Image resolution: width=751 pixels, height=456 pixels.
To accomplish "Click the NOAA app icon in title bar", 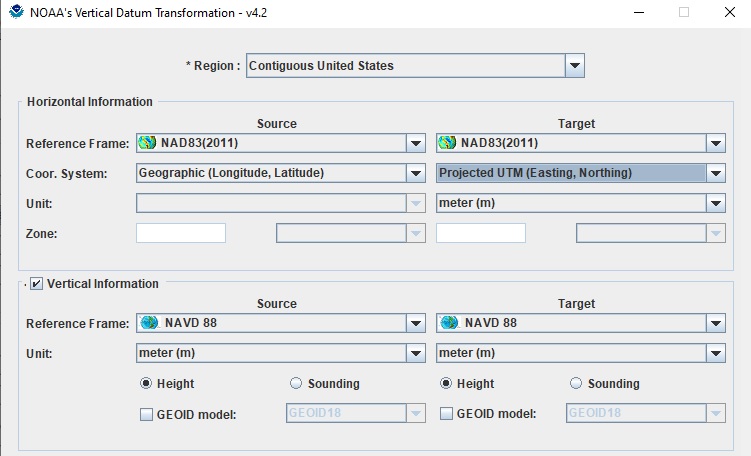I will click(16, 11).
